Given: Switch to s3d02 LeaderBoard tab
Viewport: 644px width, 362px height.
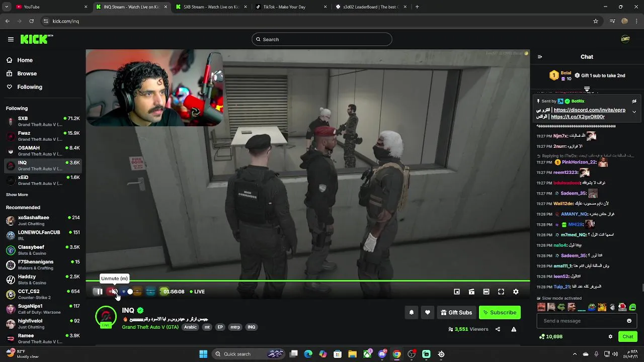Looking at the screenshot, I should [x=371, y=7].
